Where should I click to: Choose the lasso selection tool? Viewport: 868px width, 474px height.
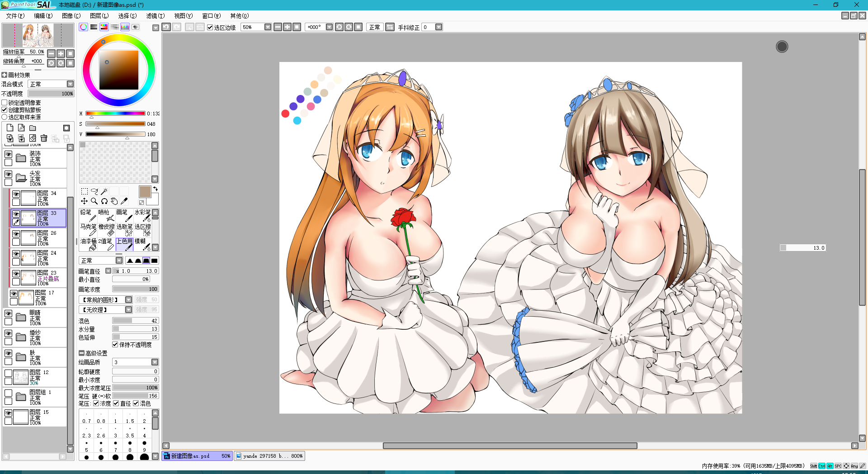(x=94, y=191)
